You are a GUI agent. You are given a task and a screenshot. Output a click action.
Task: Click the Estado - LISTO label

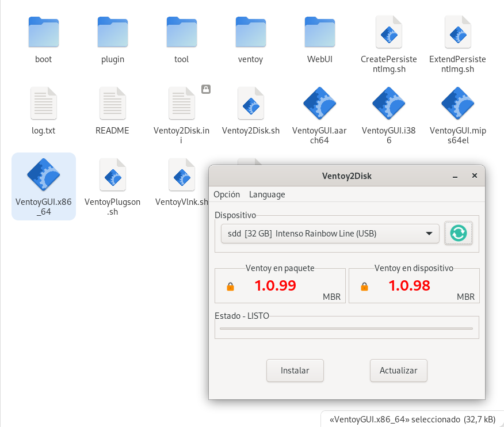pos(242,316)
